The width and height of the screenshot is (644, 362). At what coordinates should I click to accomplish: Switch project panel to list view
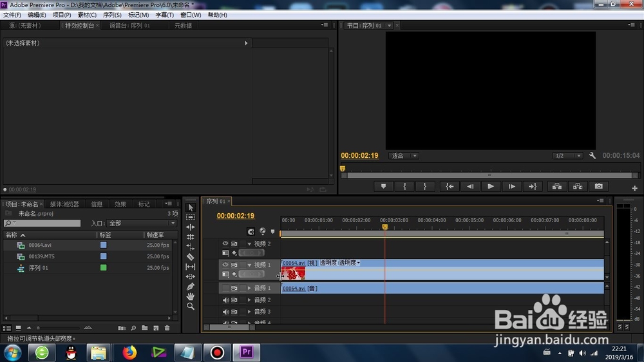[x=7, y=328]
